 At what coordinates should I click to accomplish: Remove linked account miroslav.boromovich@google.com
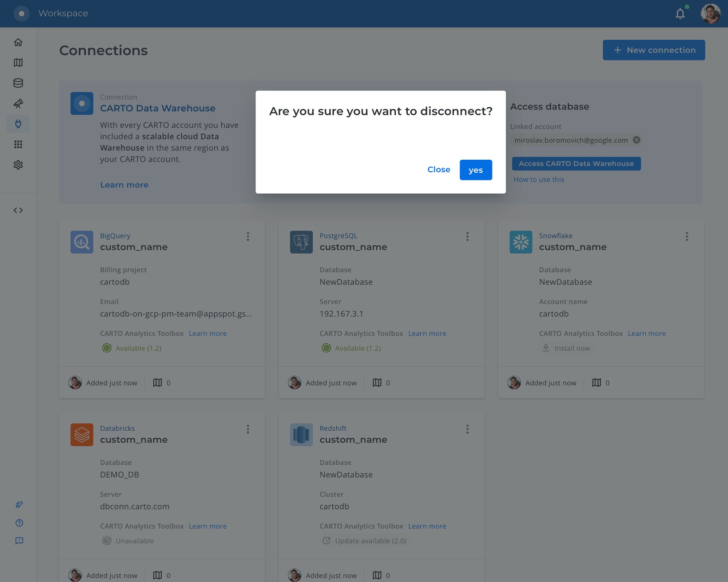coord(636,140)
